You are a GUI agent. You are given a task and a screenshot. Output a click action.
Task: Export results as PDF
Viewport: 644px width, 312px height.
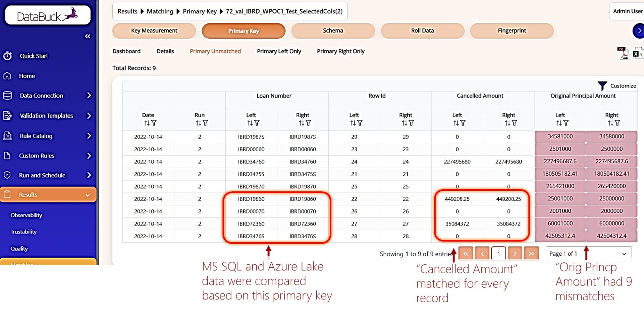[623, 53]
